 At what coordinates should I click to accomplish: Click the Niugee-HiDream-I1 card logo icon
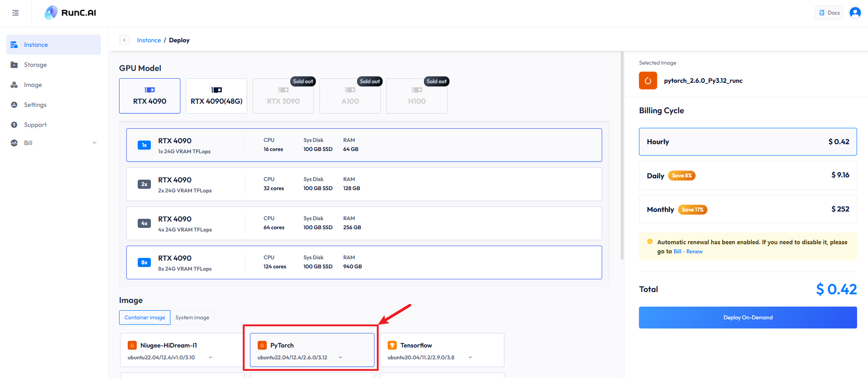[132, 345]
